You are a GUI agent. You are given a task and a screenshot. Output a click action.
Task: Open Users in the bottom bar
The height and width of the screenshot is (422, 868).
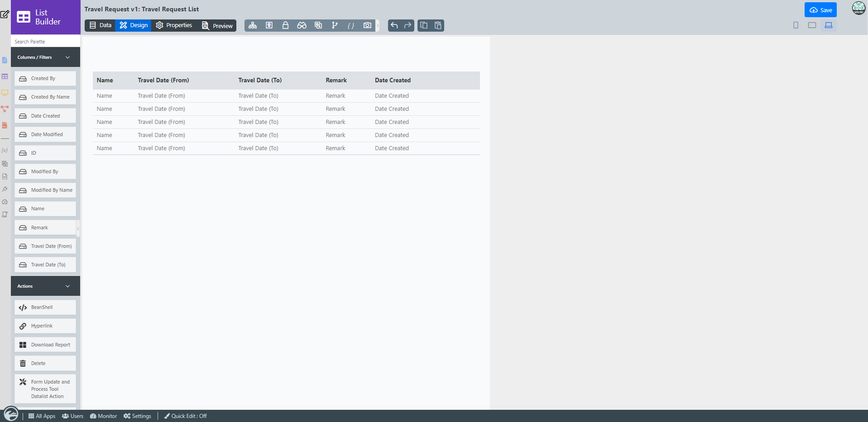pyautogui.click(x=72, y=416)
